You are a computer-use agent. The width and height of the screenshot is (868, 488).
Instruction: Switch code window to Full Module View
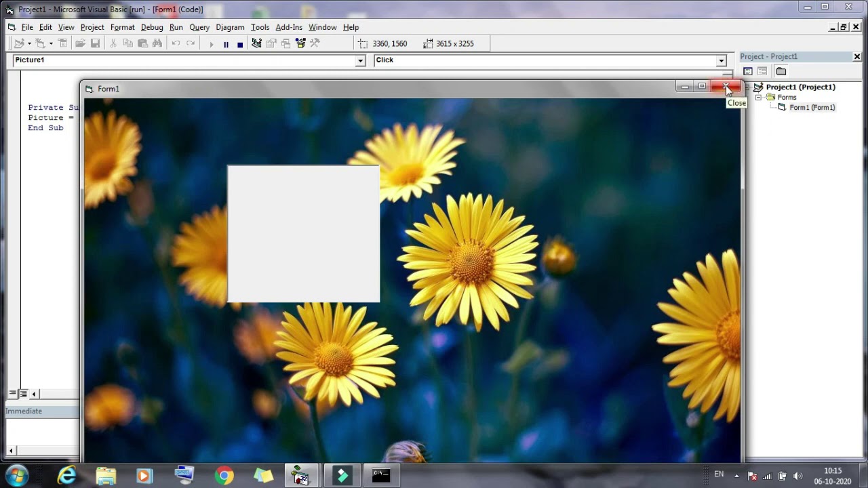tap(23, 394)
